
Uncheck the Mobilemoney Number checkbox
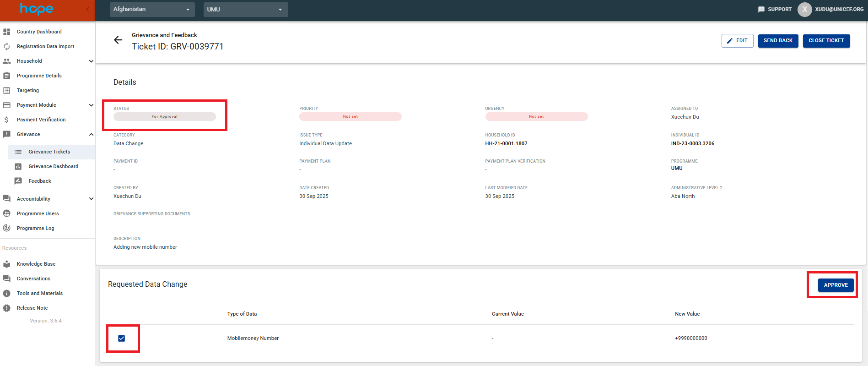(122, 339)
